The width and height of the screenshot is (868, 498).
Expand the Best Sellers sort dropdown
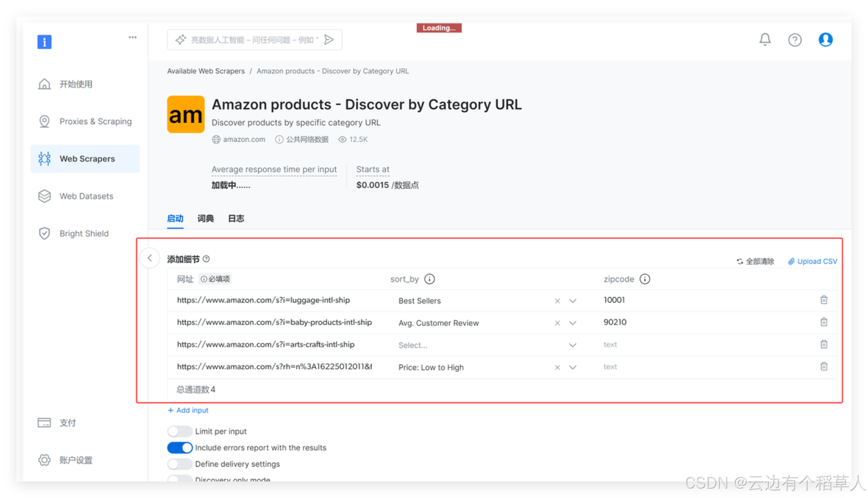pyautogui.click(x=573, y=301)
